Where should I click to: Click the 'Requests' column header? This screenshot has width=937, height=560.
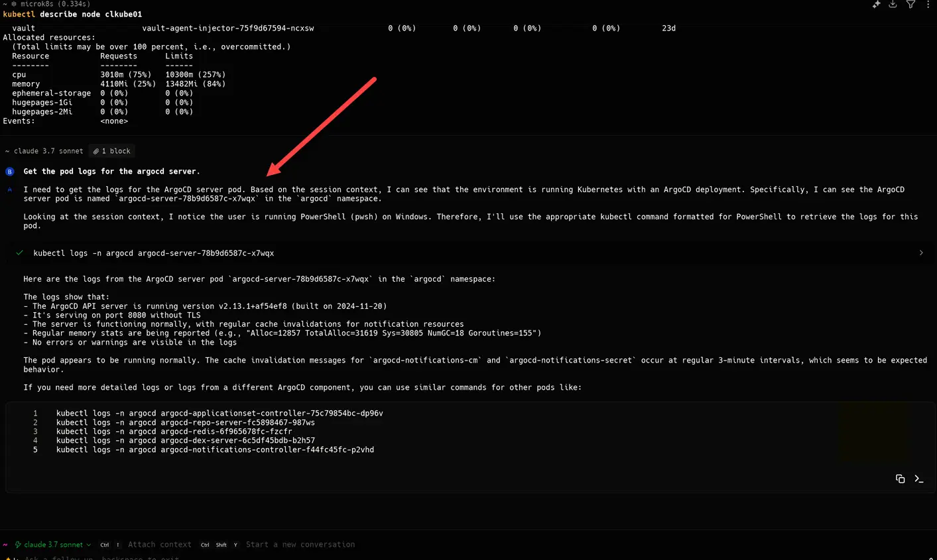pyautogui.click(x=119, y=56)
